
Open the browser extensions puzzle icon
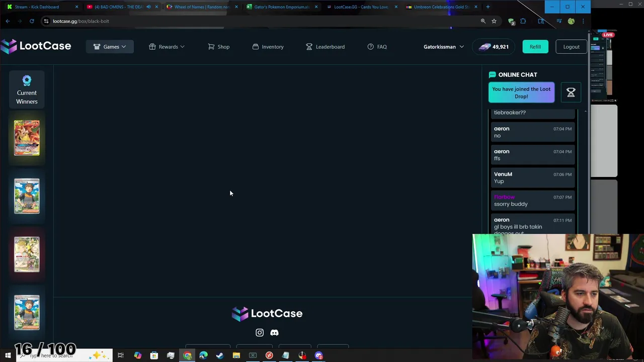click(523, 21)
